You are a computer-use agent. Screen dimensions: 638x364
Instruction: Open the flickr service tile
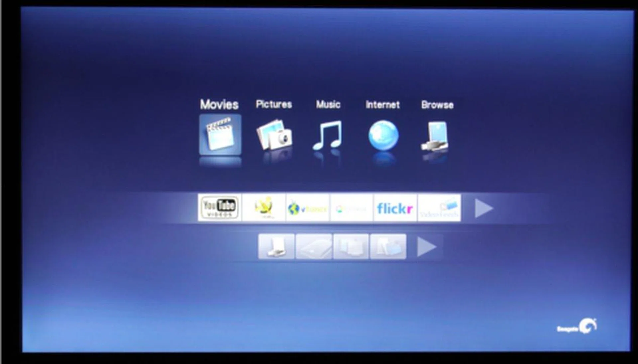(395, 208)
